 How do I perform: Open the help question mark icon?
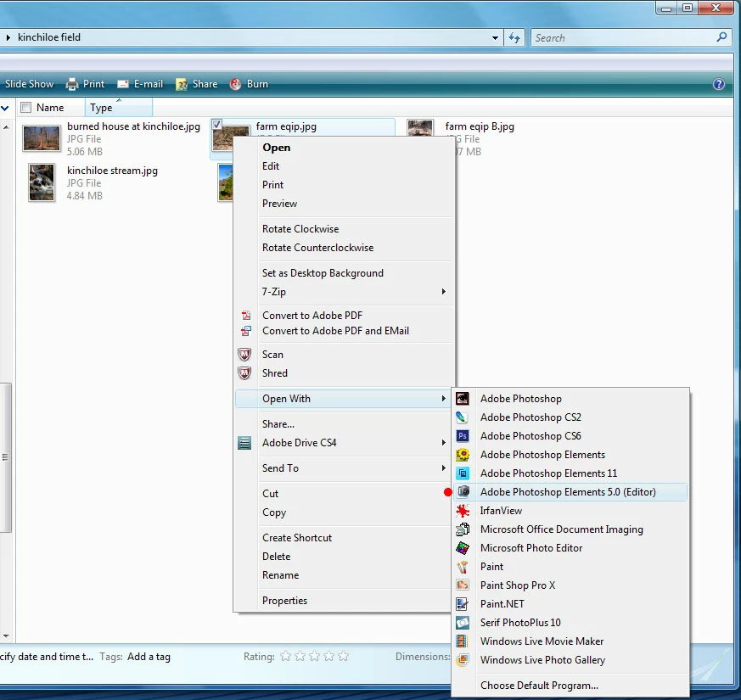pyautogui.click(x=718, y=84)
